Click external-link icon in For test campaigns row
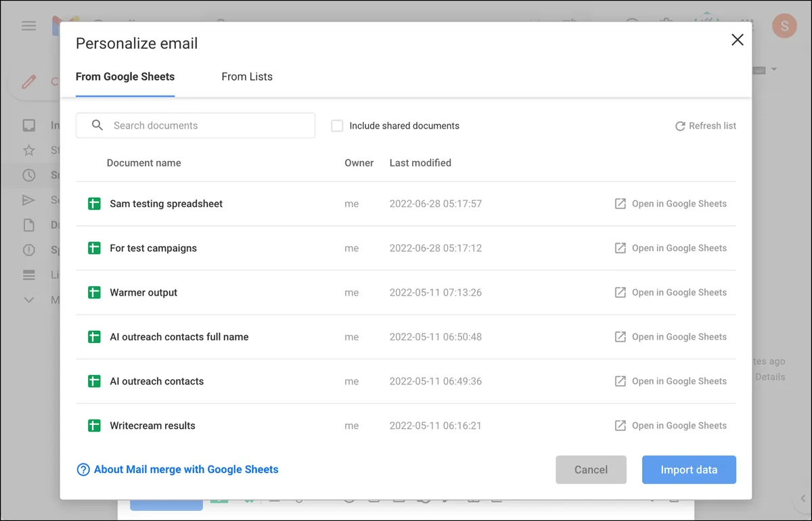 pyautogui.click(x=620, y=248)
